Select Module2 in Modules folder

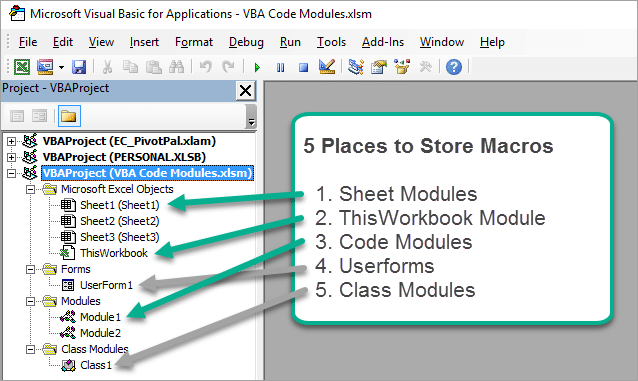[100, 333]
